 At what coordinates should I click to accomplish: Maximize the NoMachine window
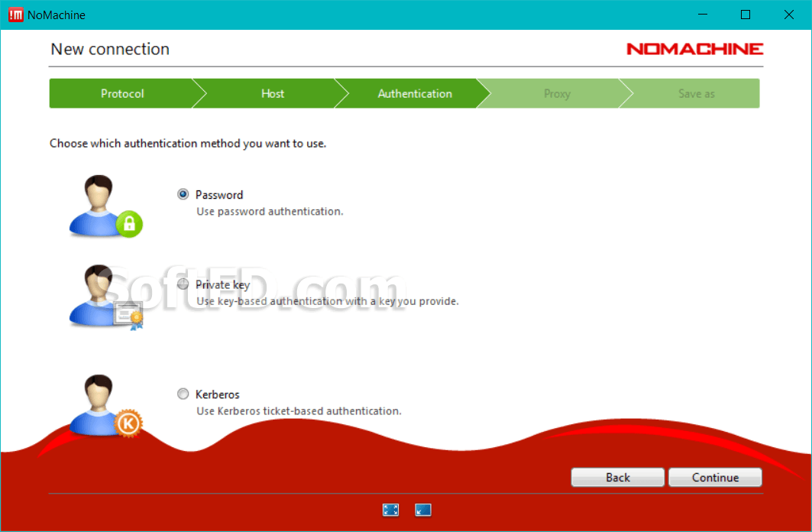pos(746,15)
